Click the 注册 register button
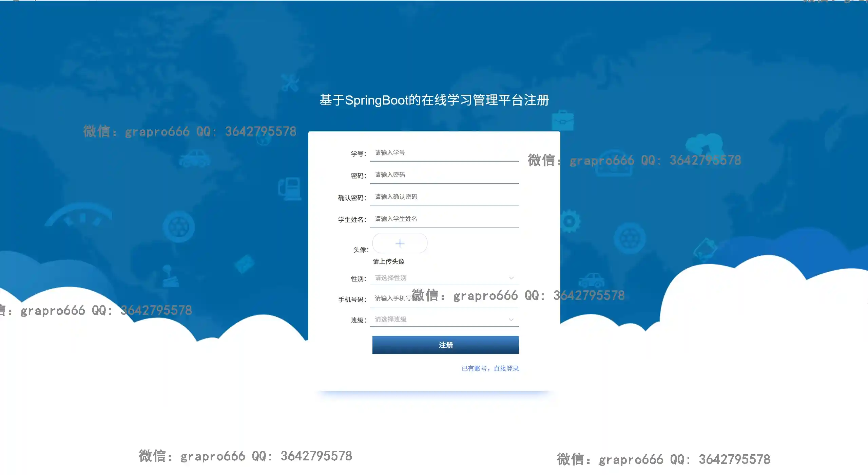This screenshot has height=475, width=868. [x=445, y=345]
